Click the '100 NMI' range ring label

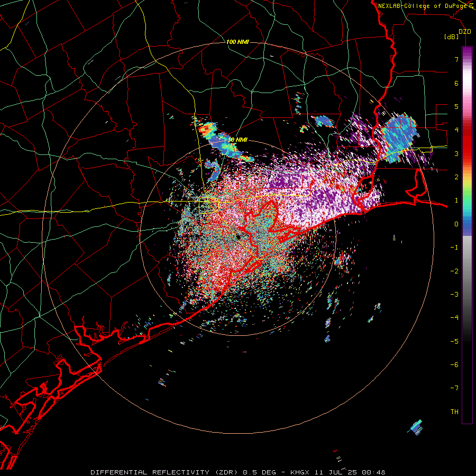tap(237, 42)
